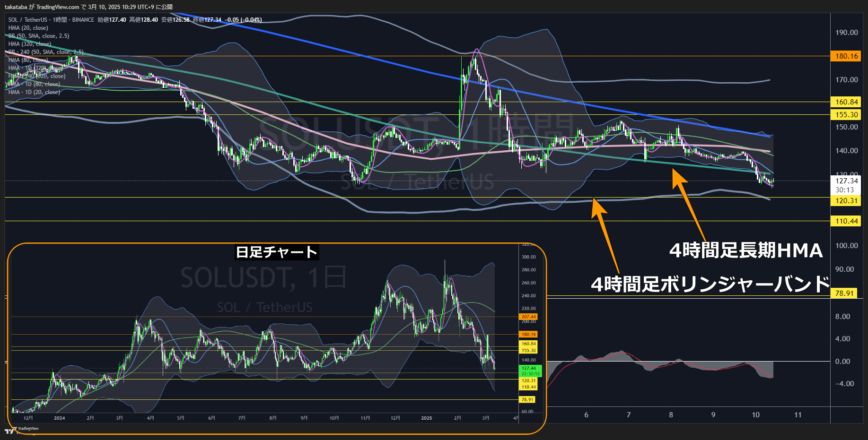Click the yellow 155.30 price label on main axis
The width and height of the screenshot is (868, 440).
846,114
